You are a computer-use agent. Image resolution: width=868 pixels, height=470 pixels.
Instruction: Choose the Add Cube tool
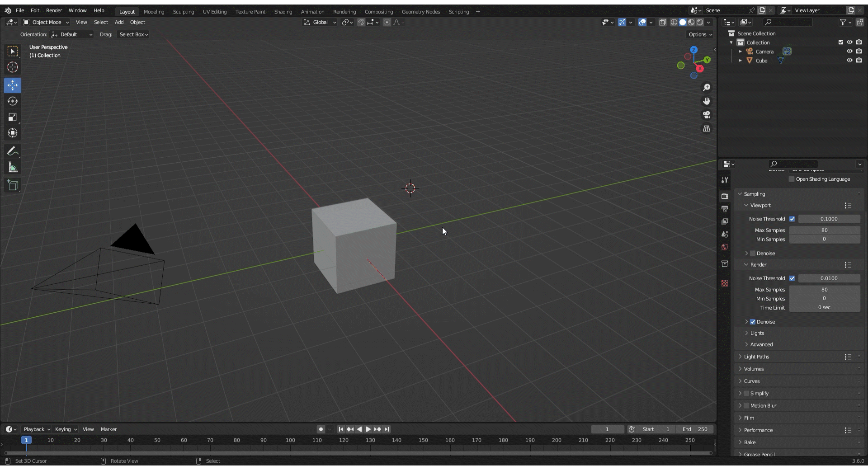pos(13,185)
